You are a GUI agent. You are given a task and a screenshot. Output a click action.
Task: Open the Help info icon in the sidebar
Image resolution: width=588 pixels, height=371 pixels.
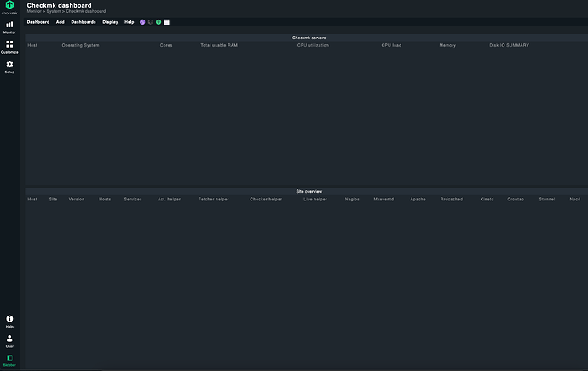coord(9,321)
